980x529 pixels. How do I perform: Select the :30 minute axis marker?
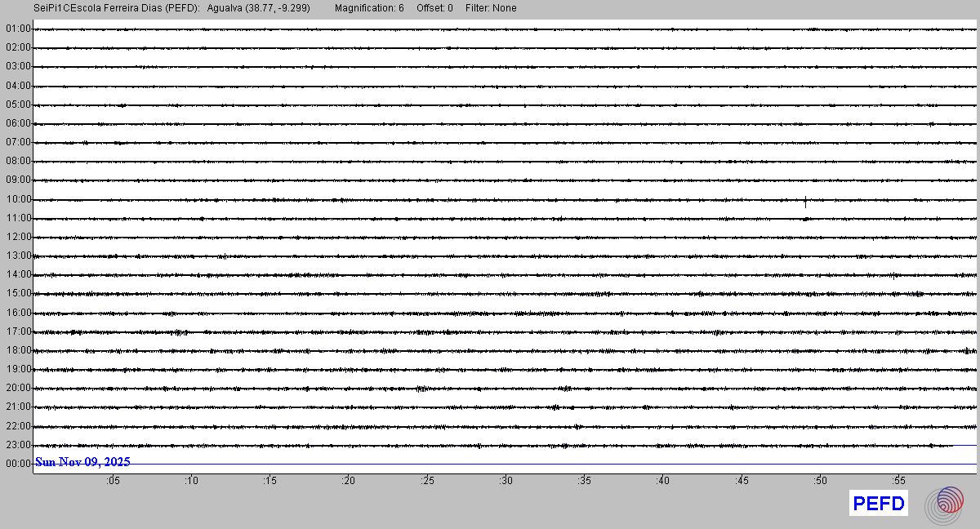tap(506, 482)
